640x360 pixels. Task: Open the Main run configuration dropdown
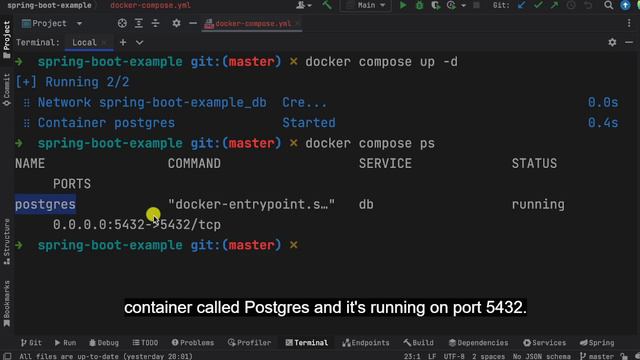coord(366,5)
